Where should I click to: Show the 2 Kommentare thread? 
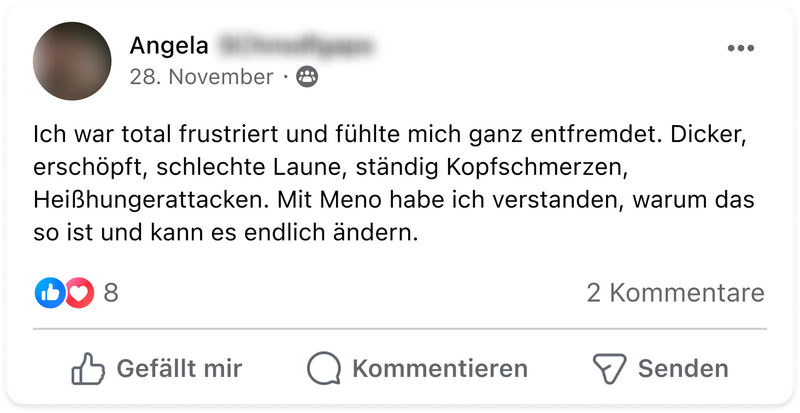click(675, 293)
